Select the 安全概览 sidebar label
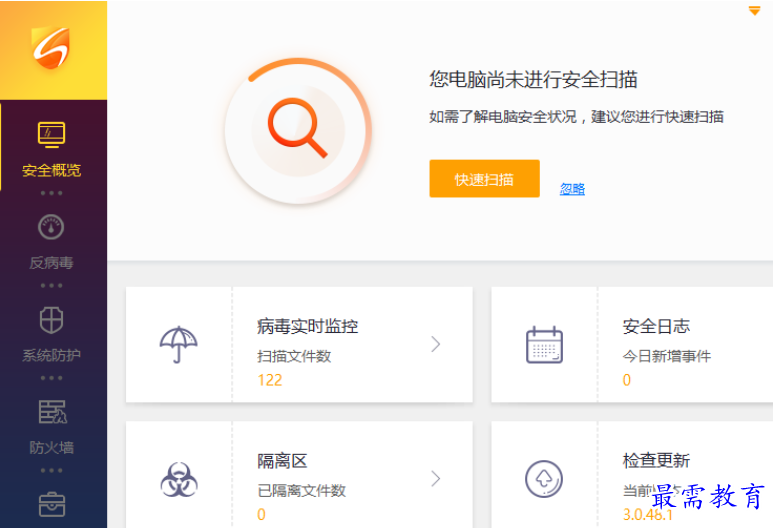The width and height of the screenshot is (773, 528). point(51,171)
